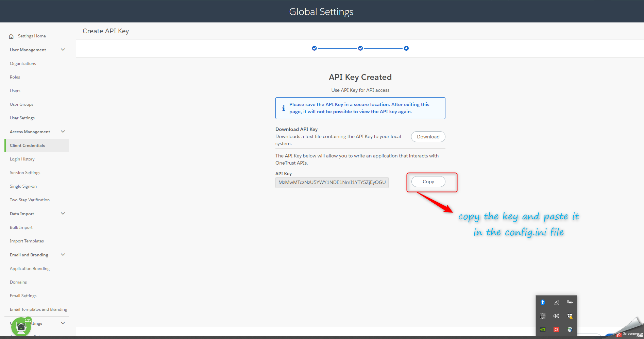The image size is (644, 339).
Task: Toggle the bottom partially hidden settings section chevron
Action: pos(63,323)
